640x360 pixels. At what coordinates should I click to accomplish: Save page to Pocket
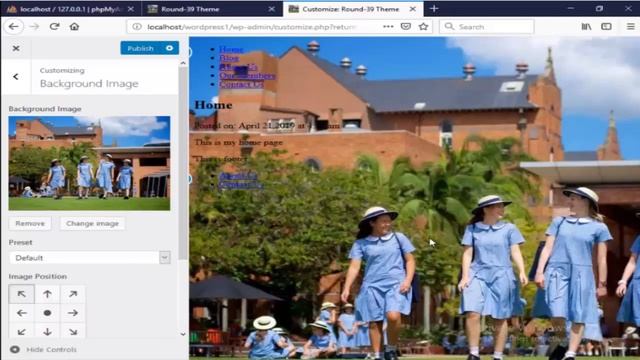point(406,27)
